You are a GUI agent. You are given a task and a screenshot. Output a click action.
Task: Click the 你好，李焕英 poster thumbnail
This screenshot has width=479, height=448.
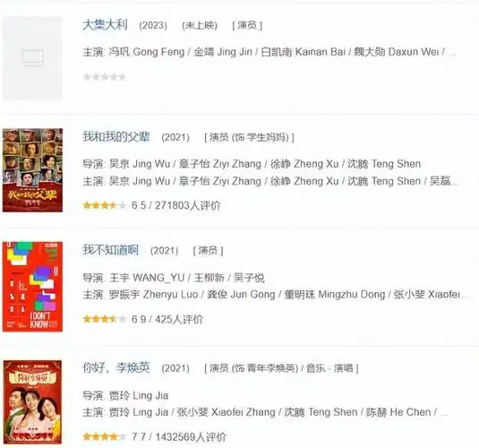point(32,402)
